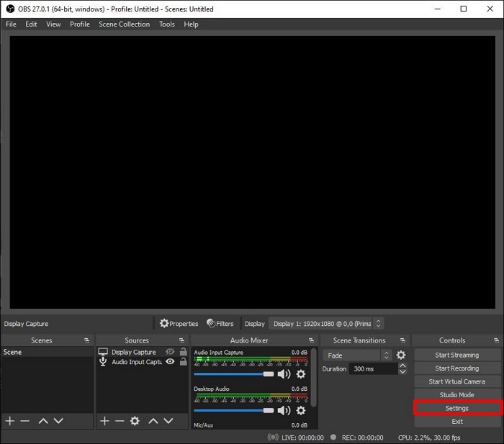Pop out the Audio Mixer dock icon

tap(311, 340)
